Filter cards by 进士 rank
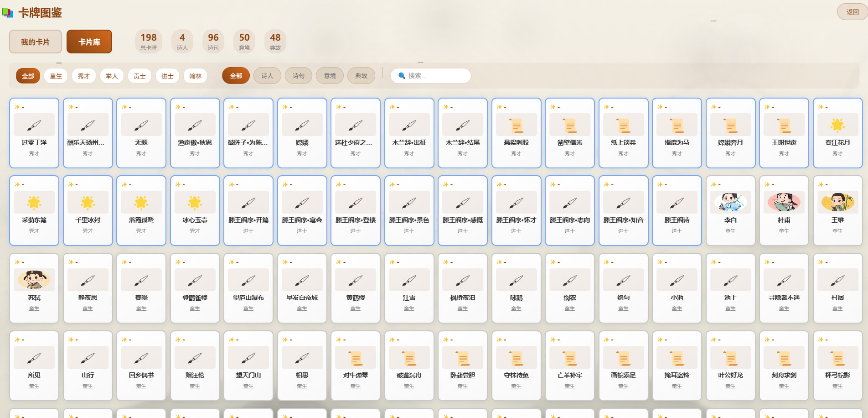The height and width of the screenshot is (418, 868). pos(167,76)
